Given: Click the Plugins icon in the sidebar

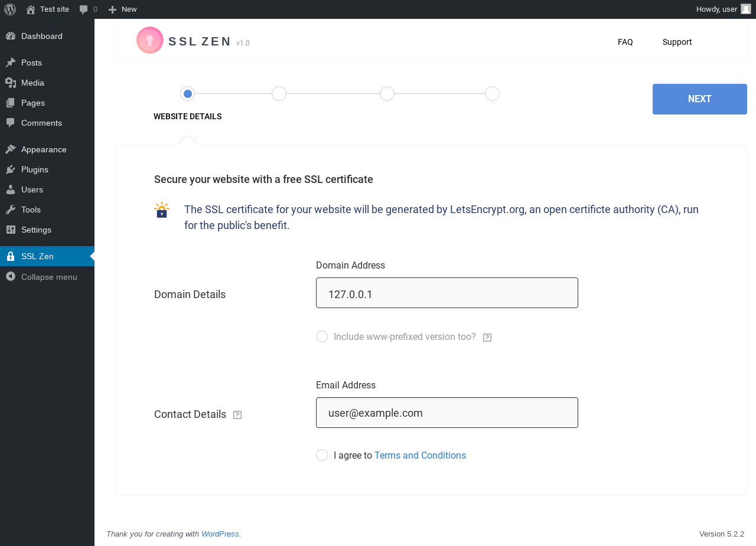Looking at the screenshot, I should [x=10, y=169].
